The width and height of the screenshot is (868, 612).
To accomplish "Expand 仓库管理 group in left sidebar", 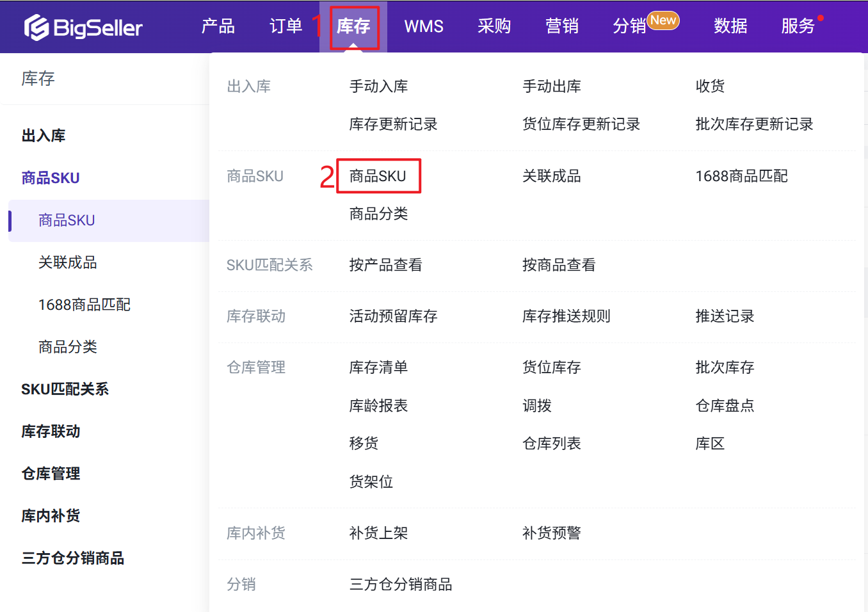I will (51, 474).
